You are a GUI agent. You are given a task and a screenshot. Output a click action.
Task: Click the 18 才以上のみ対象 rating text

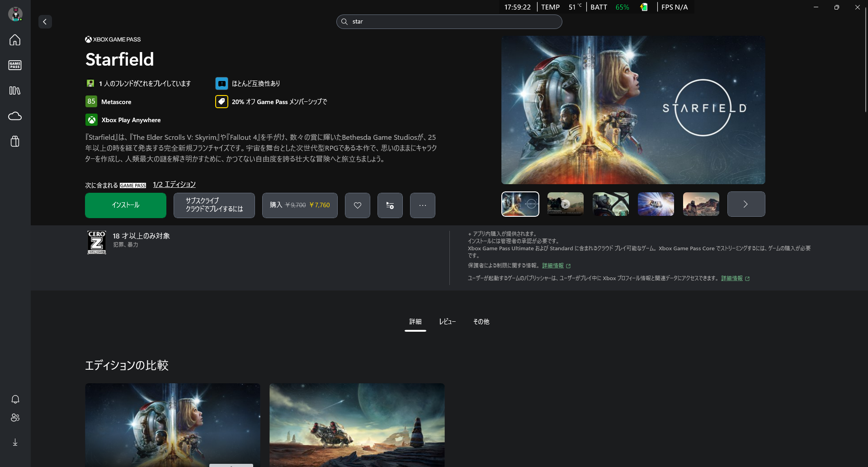coord(142,236)
